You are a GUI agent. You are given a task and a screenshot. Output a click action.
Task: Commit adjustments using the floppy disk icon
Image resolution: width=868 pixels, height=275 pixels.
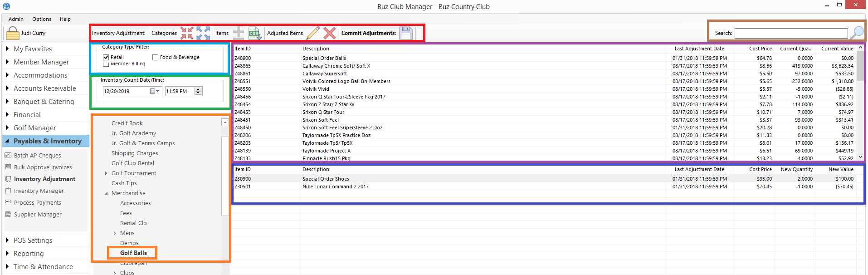pyautogui.click(x=406, y=33)
